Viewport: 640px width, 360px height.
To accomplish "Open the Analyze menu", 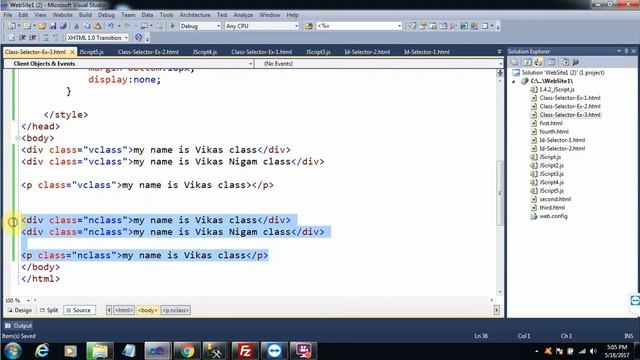I will (x=243, y=15).
